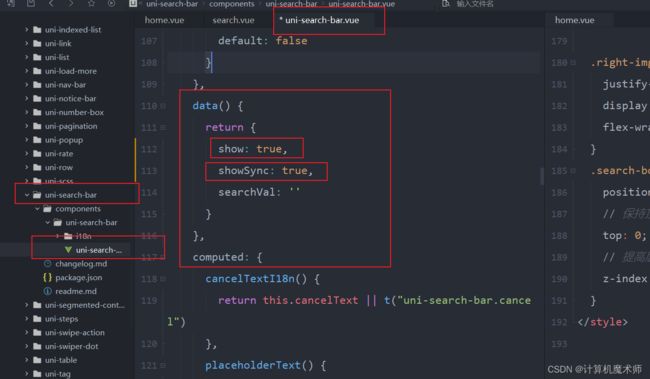Switch to the home.vue tab in left editor

coord(164,20)
